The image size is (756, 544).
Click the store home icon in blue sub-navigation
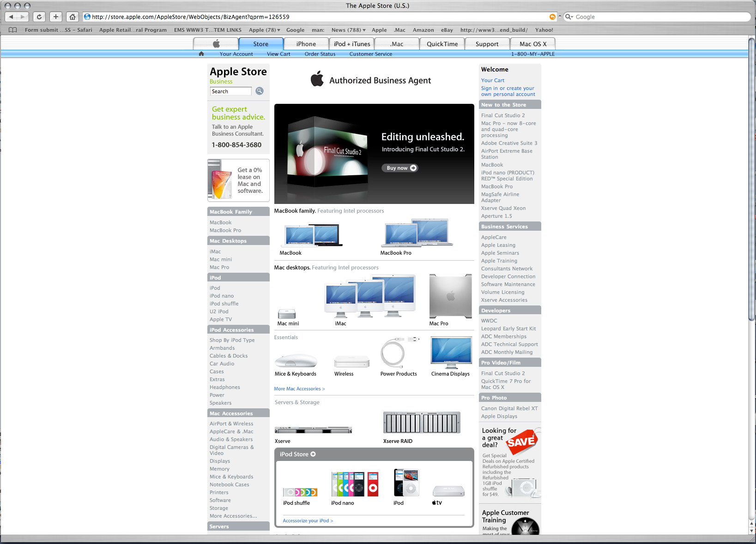[201, 54]
